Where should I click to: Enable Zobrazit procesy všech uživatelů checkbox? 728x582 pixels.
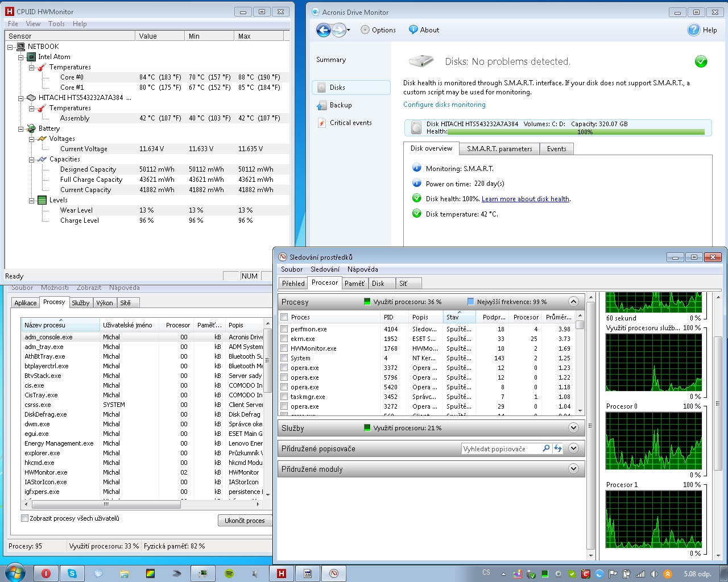(24, 518)
